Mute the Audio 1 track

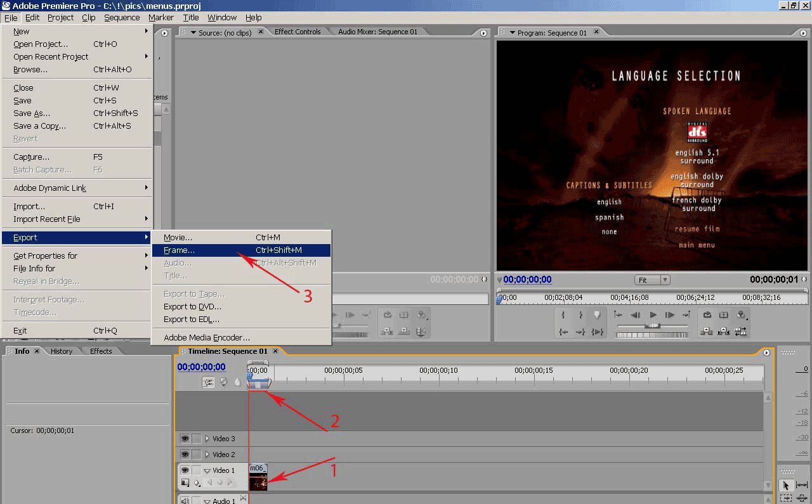185,501
